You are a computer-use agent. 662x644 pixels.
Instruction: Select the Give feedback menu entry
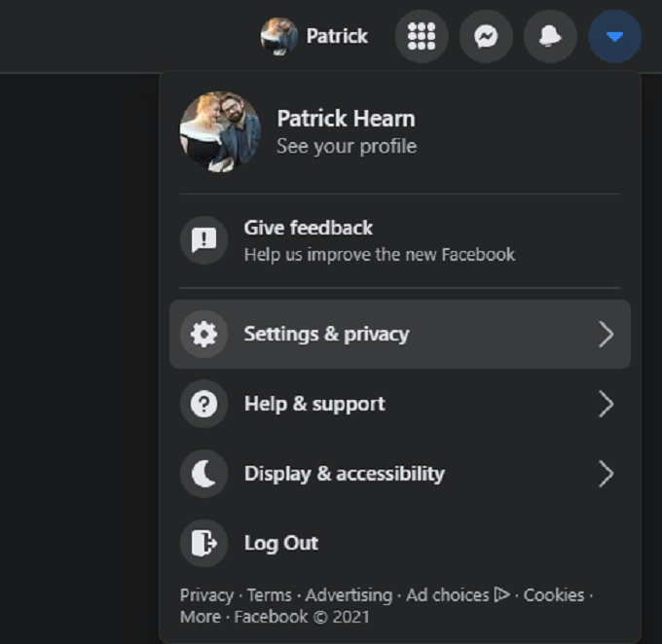(x=379, y=240)
